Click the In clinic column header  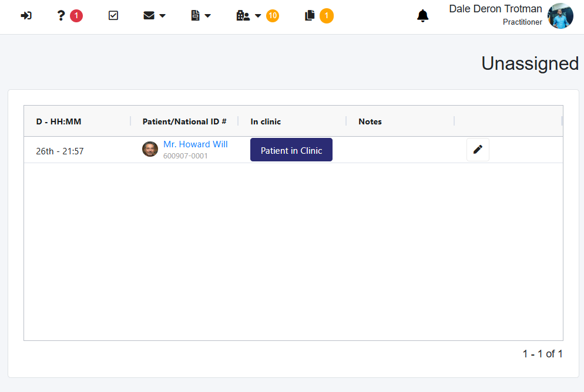(266, 121)
